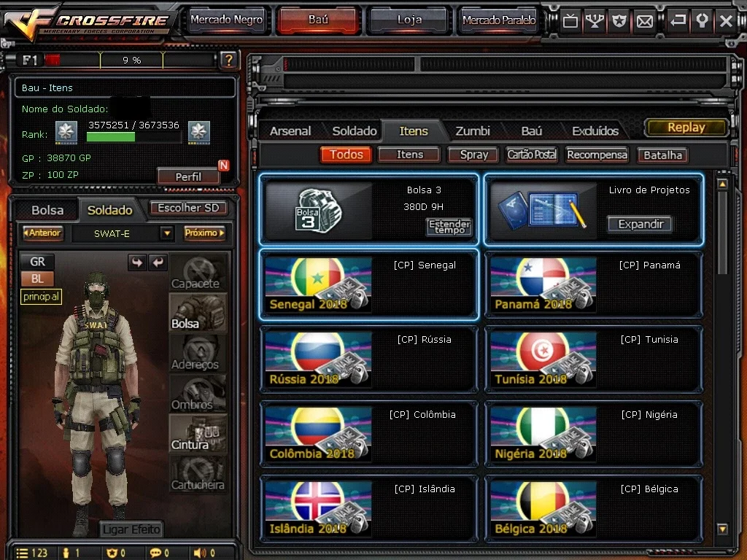This screenshot has height=560, width=747.
Task: Filter by Todos
Action: point(347,155)
